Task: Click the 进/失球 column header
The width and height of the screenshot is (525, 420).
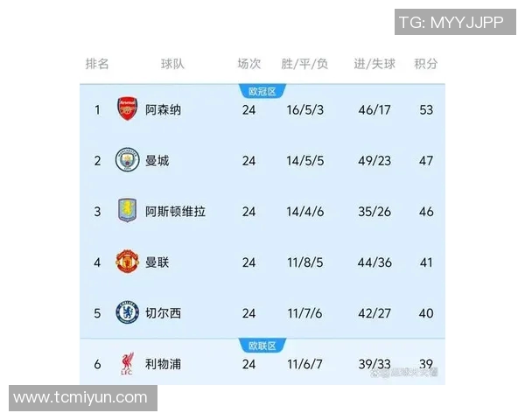Action: [x=374, y=64]
